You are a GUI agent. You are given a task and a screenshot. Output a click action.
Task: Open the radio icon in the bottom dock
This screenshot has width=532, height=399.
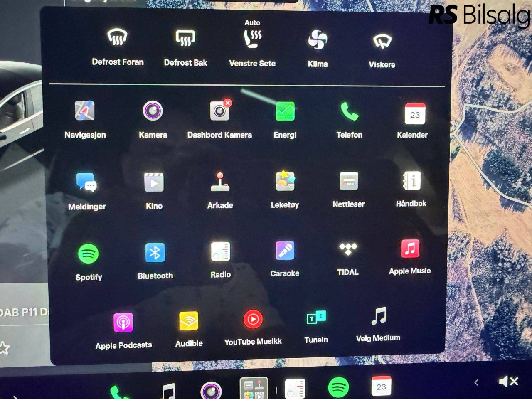tap(295, 389)
